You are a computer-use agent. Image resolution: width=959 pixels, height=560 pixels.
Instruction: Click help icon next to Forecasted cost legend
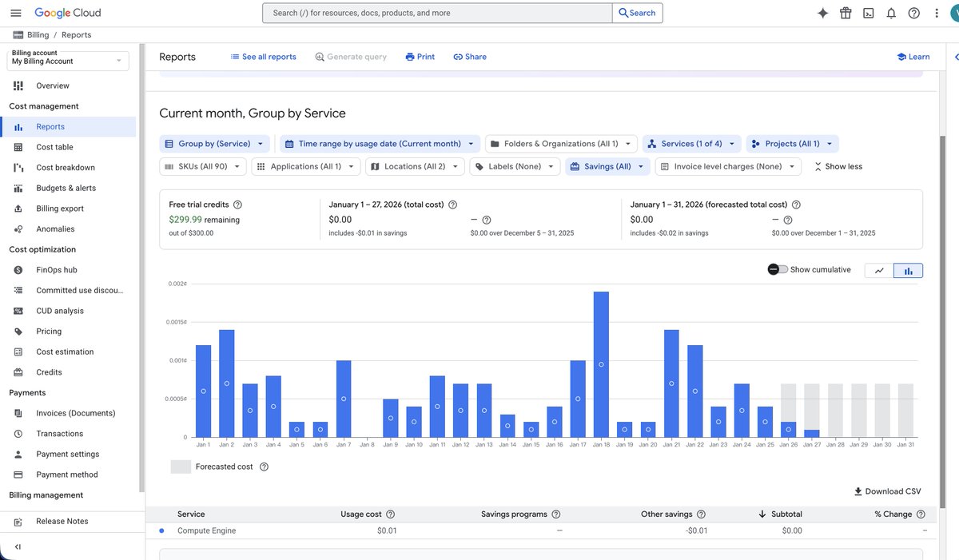pyautogui.click(x=265, y=467)
